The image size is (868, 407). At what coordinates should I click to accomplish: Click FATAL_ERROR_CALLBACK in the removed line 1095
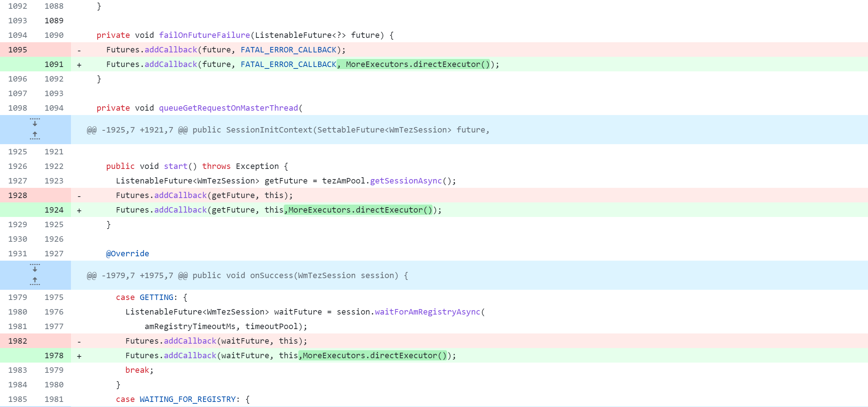point(288,50)
